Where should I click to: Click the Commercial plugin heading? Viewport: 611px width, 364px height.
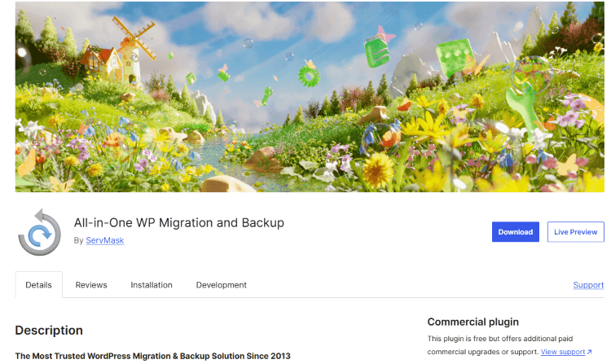click(x=473, y=322)
